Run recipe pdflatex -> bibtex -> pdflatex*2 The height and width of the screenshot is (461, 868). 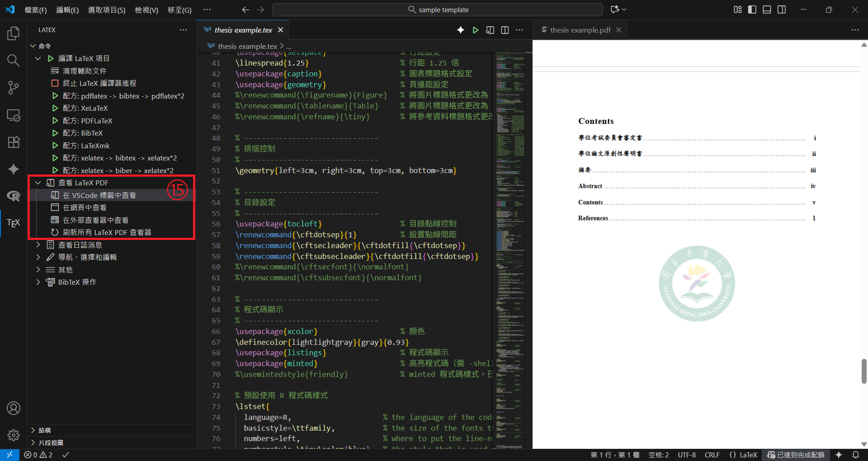point(112,96)
